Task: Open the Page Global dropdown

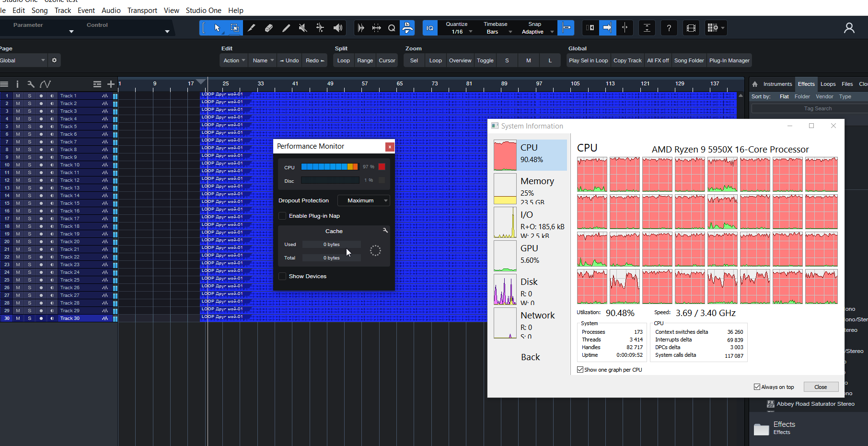Action: pyautogui.click(x=23, y=60)
